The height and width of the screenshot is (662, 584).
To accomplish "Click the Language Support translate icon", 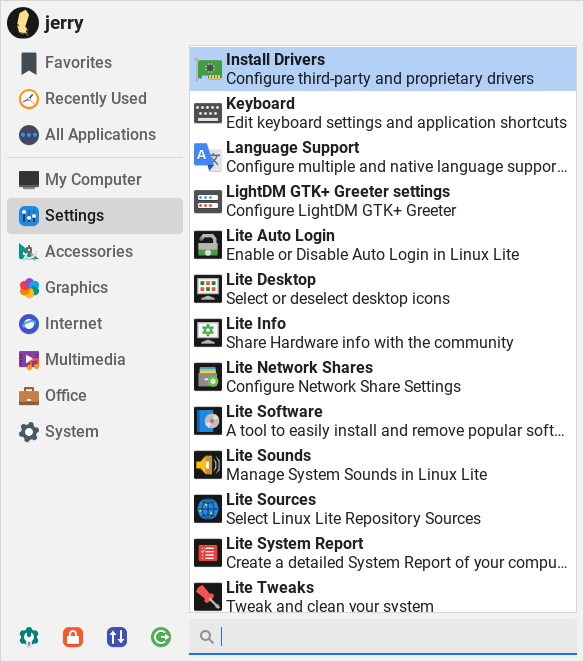I will pyautogui.click(x=208, y=157).
